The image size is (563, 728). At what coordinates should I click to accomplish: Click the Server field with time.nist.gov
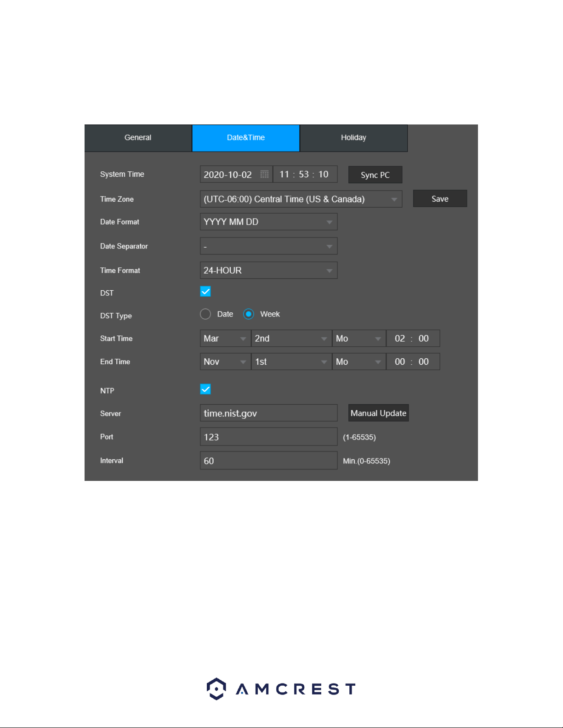point(269,413)
